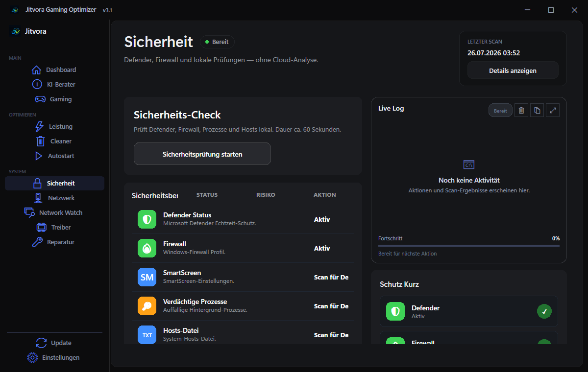588x372 pixels.
Task: Clear the Live Log with trash icon
Action: click(521, 110)
